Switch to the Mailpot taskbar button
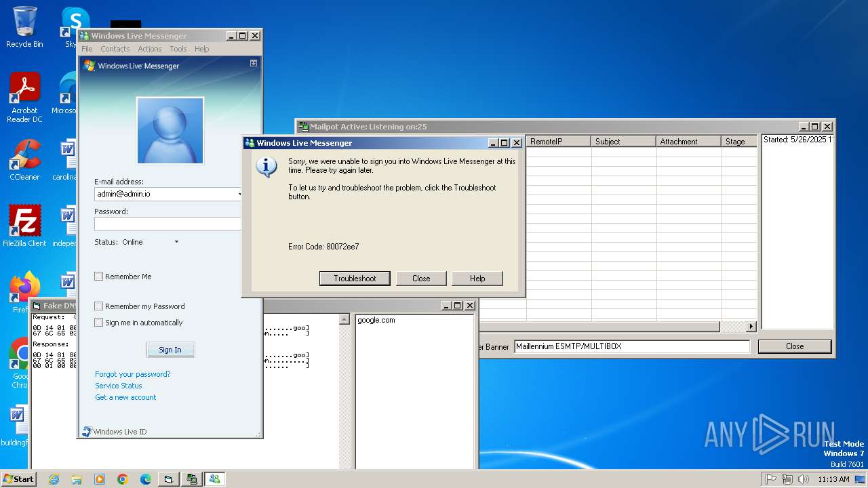868x488 pixels. click(x=192, y=479)
